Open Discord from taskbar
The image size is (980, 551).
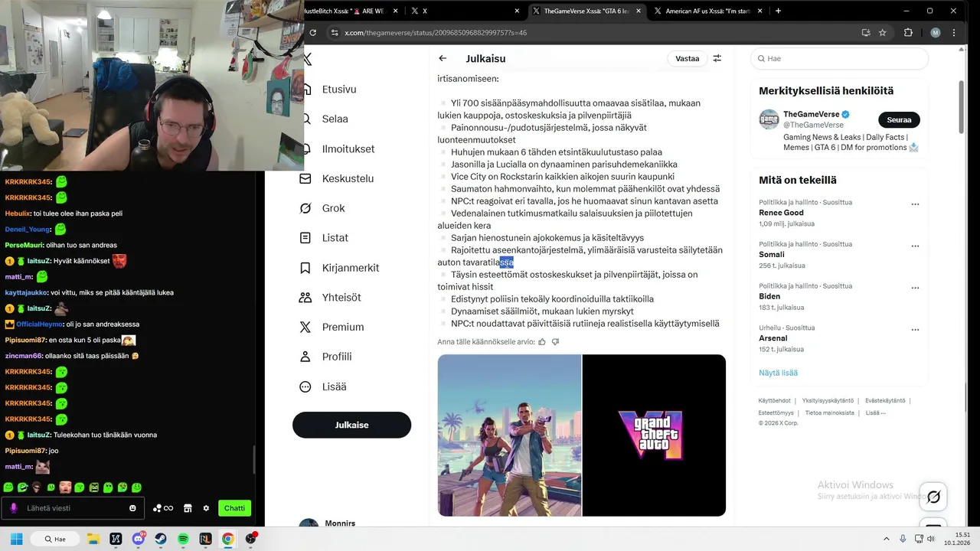point(139,539)
